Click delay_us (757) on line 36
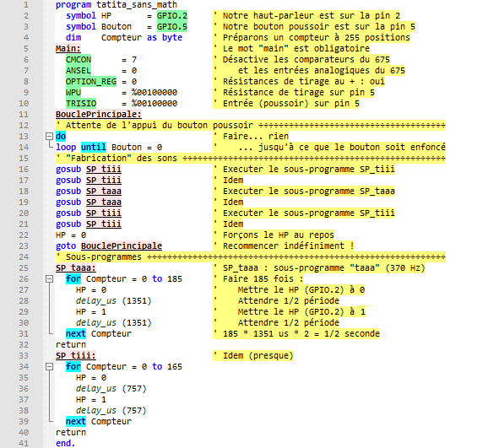 111,389
